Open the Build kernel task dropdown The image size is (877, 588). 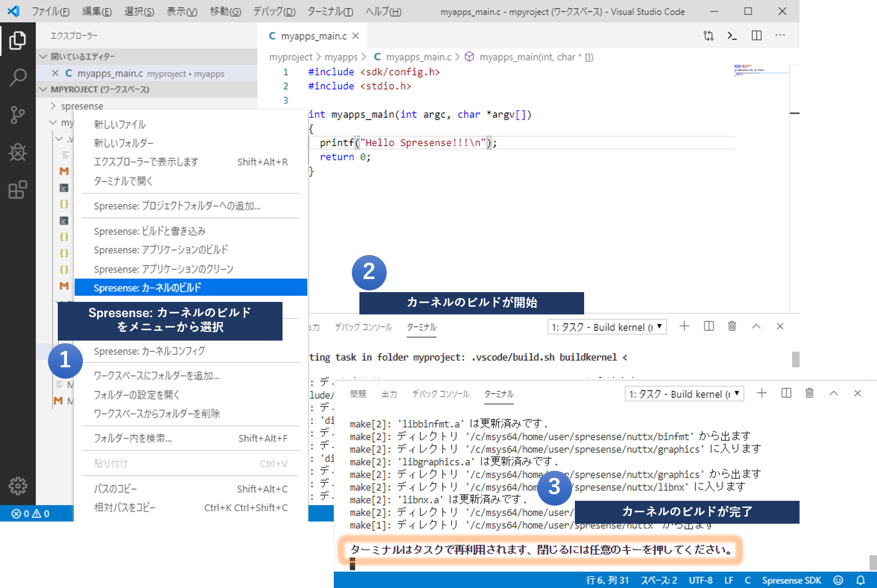coord(684,394)
